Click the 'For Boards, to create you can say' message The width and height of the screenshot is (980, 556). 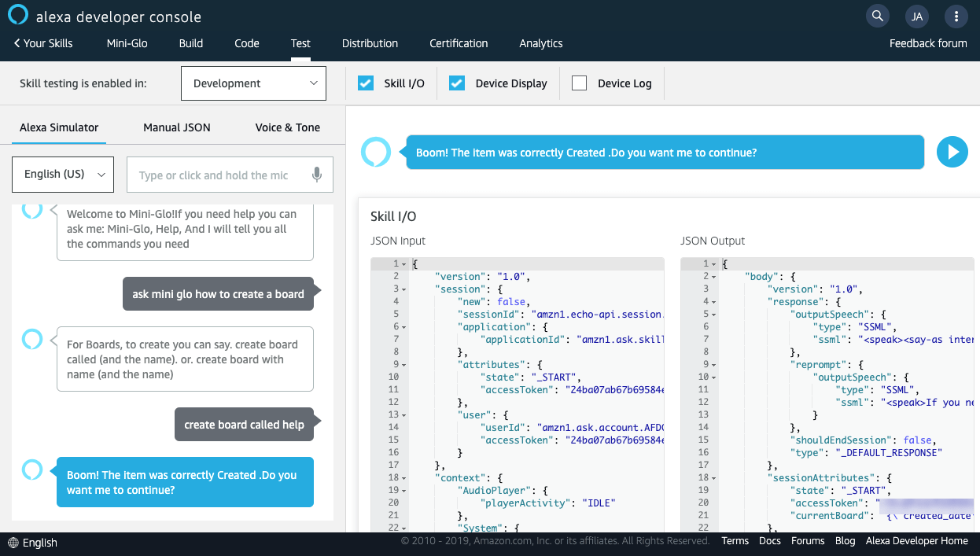pos(185,359)
